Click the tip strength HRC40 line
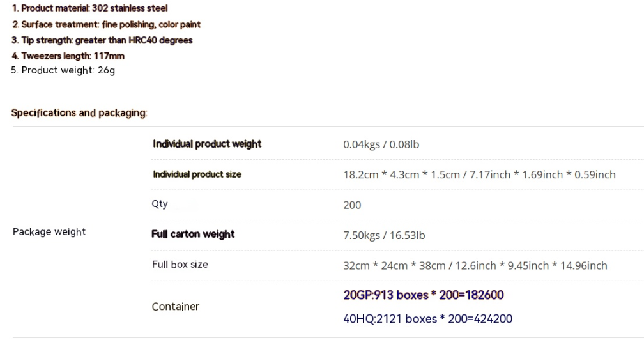The width and height of the screenshot is (644, 340). coord(102,40)
